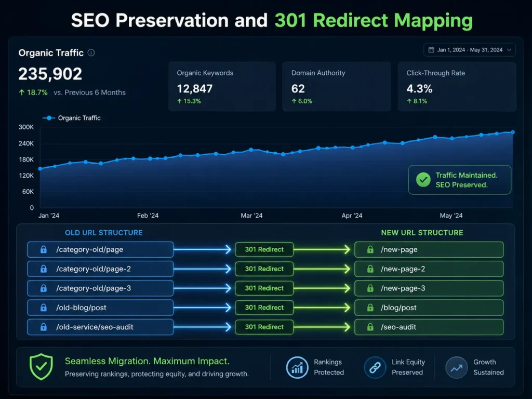Image resolution: width=532 pixels, height=399 pixels.
Task: Click the lock icon on /seo-audit
Action: pyautogui.click(x=370, y=327)
